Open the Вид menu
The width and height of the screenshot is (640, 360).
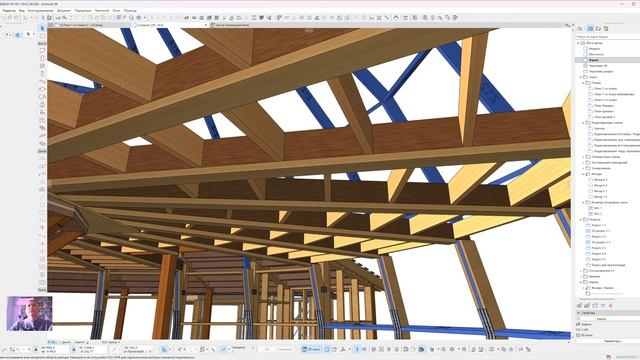[22, 10]
